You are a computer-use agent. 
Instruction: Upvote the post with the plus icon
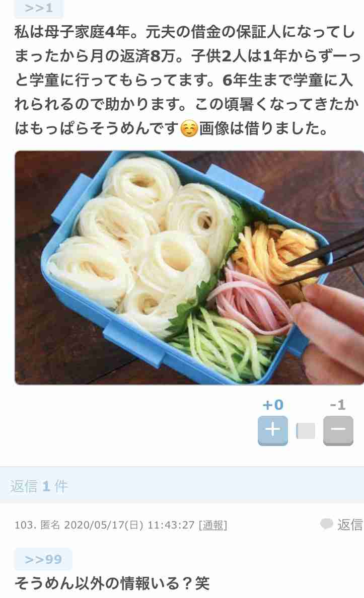tap(272, 430)
